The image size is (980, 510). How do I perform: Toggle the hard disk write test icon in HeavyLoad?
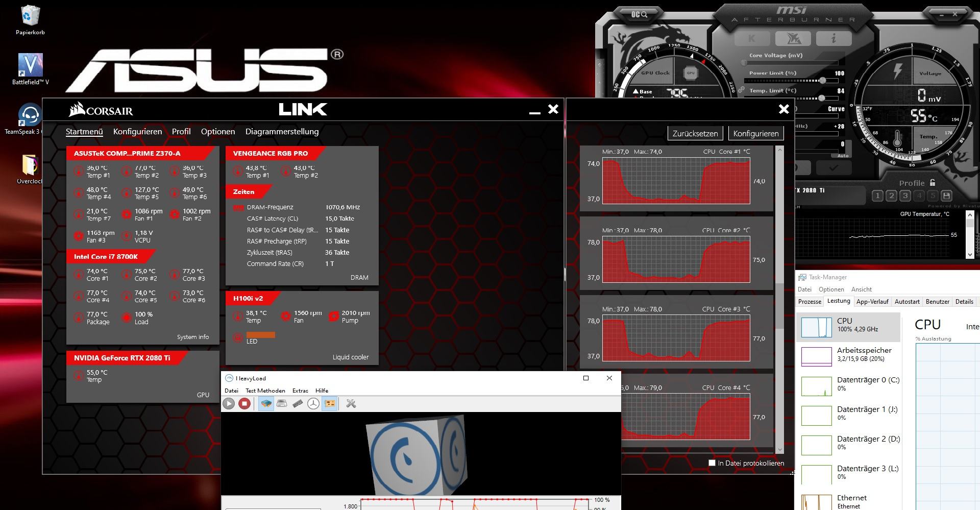[282, 404]
